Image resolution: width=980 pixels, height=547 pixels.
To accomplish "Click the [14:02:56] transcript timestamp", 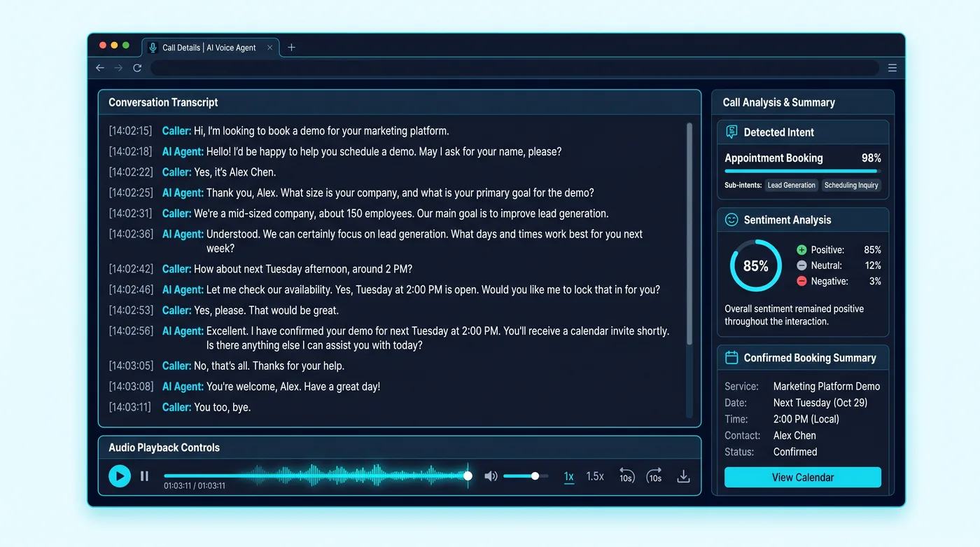I will (130, 331).
